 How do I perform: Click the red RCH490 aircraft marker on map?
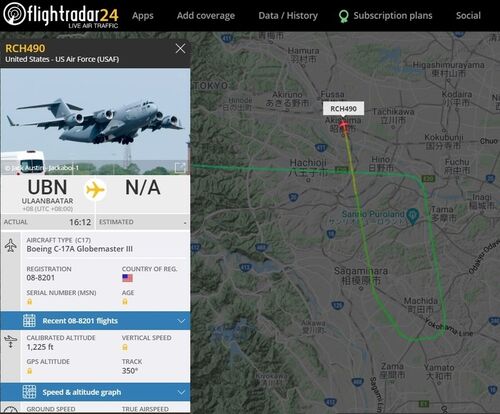point(343,126)
